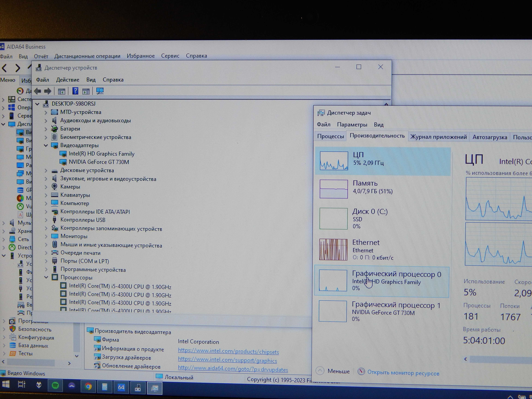Screen dimensions: 532x399
Task: Open Файл menu in Device Manager
Action: click(x=42, y=80)
